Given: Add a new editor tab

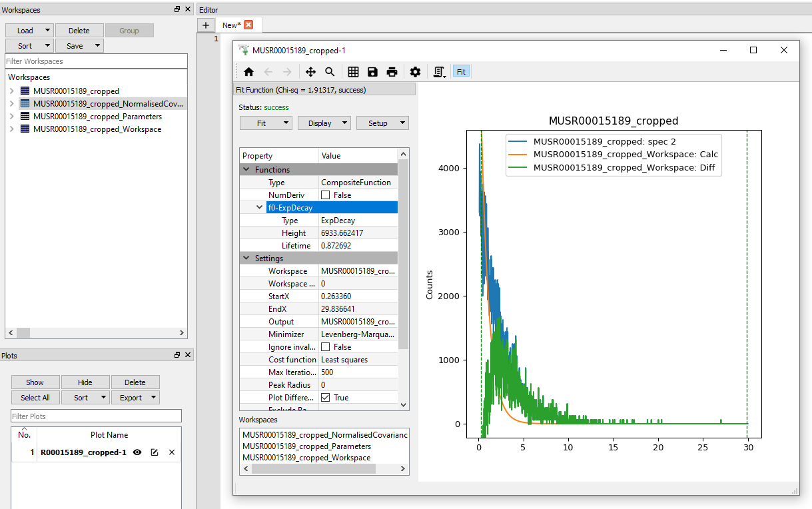Looking at the screenshot, I should coord(206,25).
